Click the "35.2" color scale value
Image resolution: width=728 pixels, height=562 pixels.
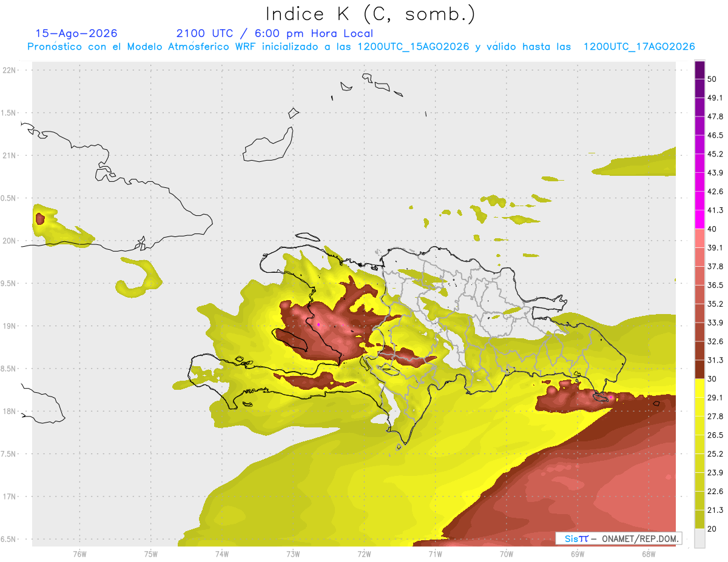click(715, 304)
